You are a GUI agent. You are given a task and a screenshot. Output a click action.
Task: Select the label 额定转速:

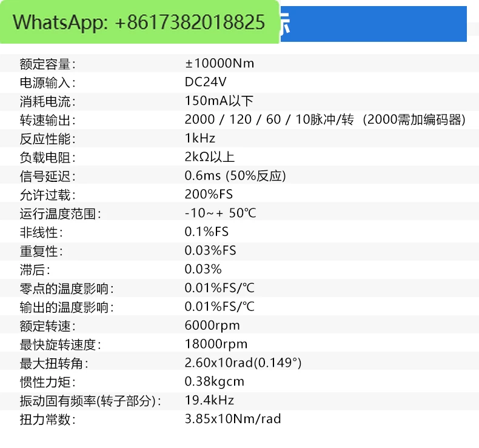(47, 326)
